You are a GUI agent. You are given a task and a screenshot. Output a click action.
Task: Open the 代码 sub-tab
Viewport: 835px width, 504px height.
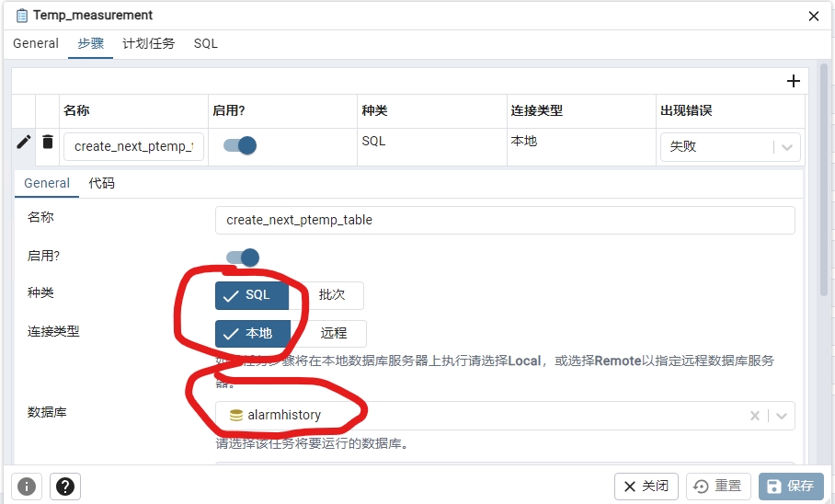click(101, 183)
